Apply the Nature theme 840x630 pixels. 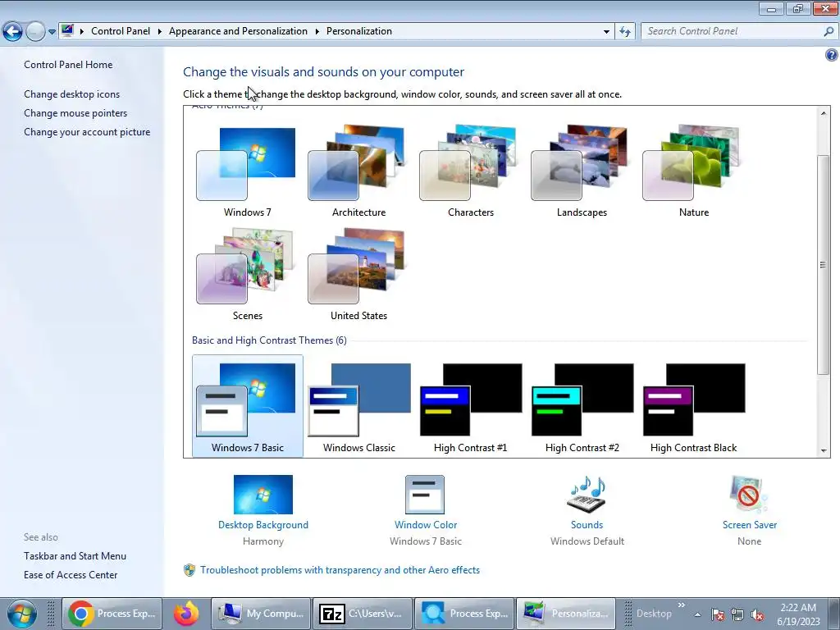click(693, 171)
